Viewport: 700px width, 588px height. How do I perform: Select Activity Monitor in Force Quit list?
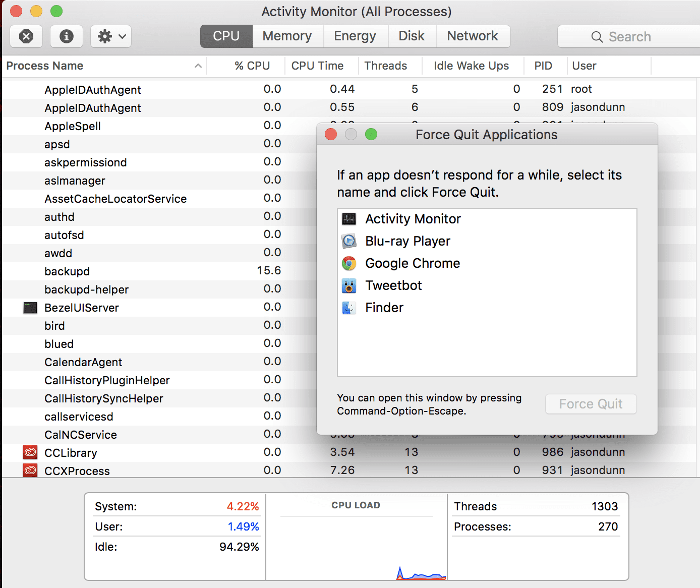pos(487,219)
